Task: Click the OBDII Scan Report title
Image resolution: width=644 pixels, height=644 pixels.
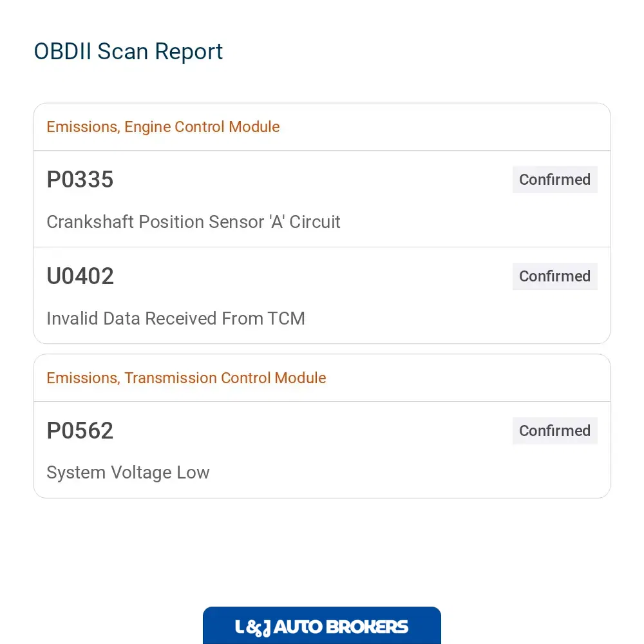Action: pos(128,52)
